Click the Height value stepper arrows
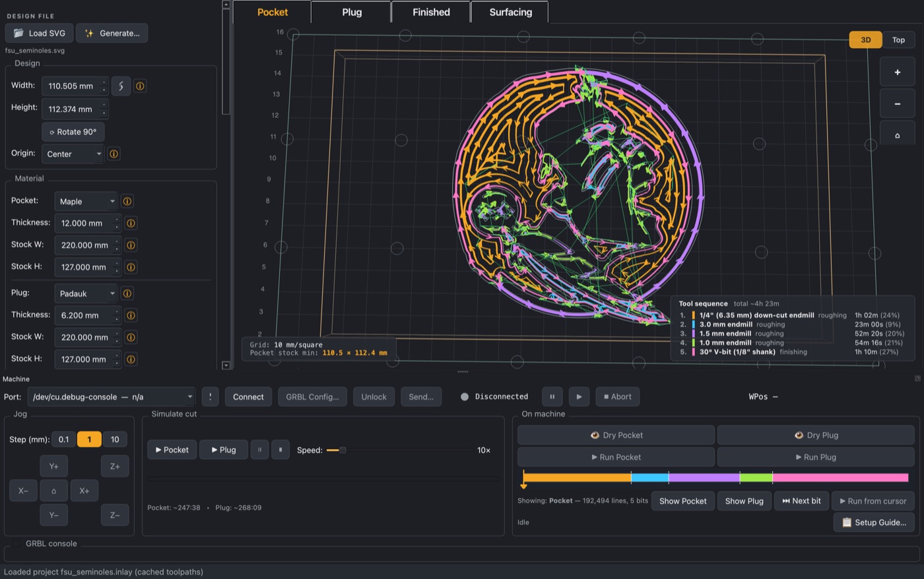The height and width of the screenshot is (579, 924). click(104, 109)
